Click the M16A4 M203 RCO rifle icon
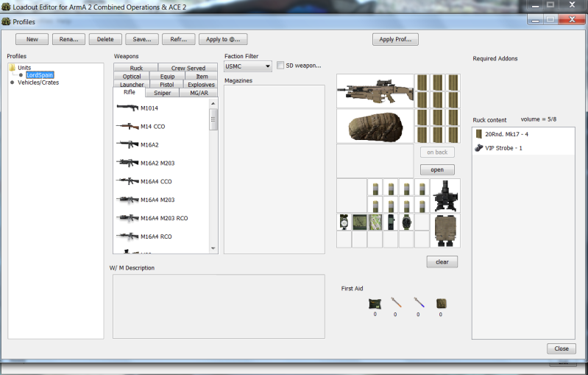This screenshot has width=588, height=375. [127, 218]
